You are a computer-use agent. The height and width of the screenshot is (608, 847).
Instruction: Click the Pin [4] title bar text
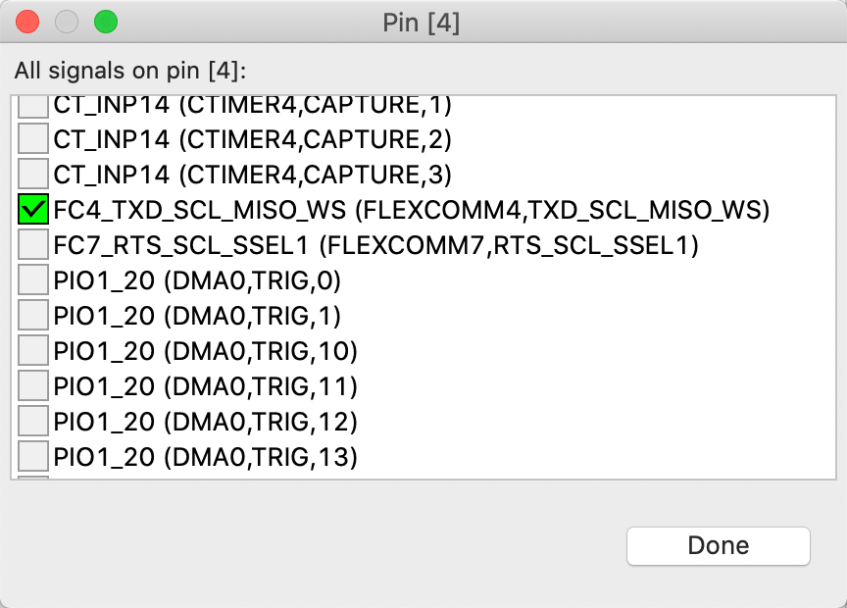421,22
